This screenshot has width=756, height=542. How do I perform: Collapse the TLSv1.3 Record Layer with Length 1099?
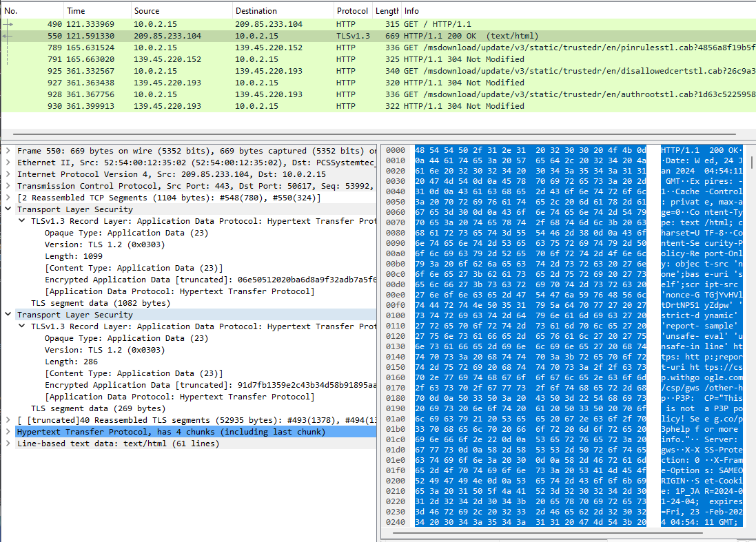[21, 221]
